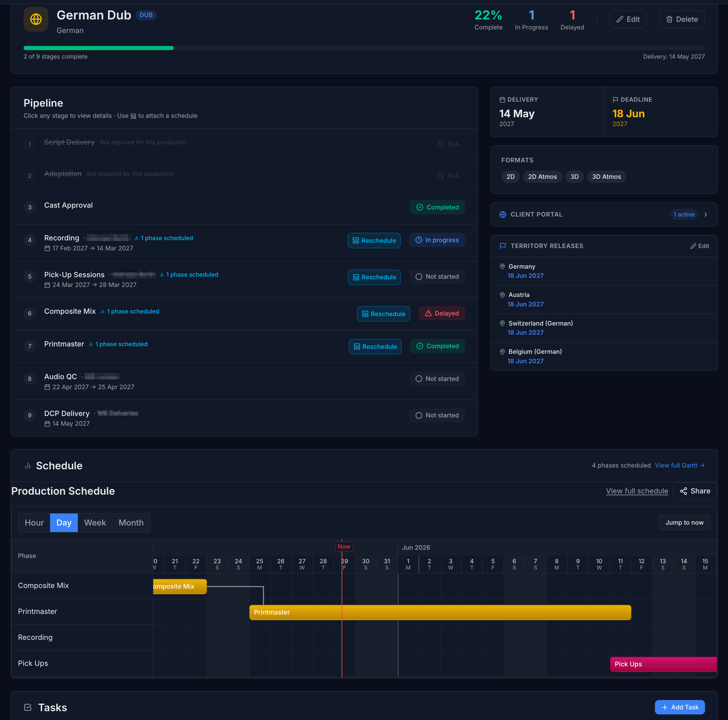This screenshot has width=728, height=720.
Task: Open the Delayed status for Composite Mix
Action: point(442,313)
